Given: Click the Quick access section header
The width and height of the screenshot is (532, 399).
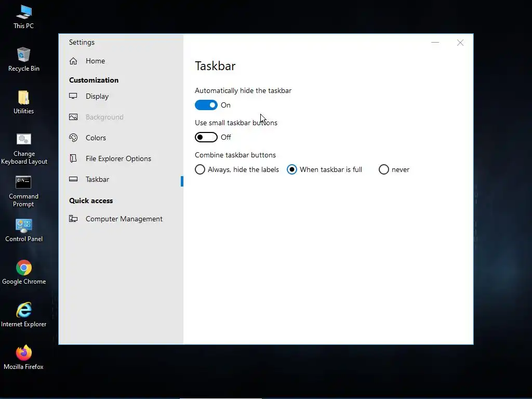Looking at the screenshot, I should tap(91, 201).
